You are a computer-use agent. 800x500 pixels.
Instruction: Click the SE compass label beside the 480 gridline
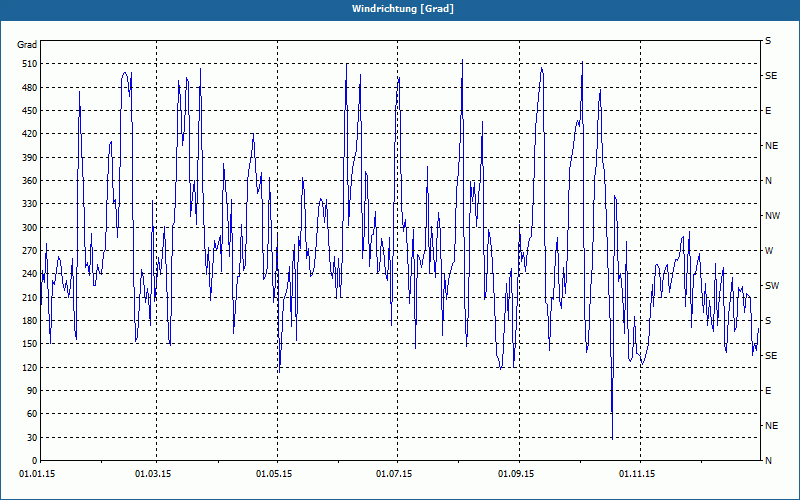[x=771, y=76]
